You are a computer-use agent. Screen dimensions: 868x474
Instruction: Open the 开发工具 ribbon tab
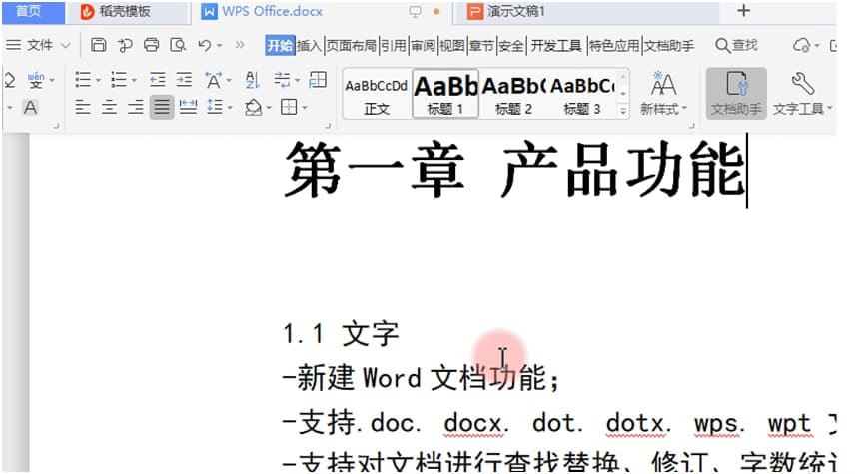click(x=555, y=45)
